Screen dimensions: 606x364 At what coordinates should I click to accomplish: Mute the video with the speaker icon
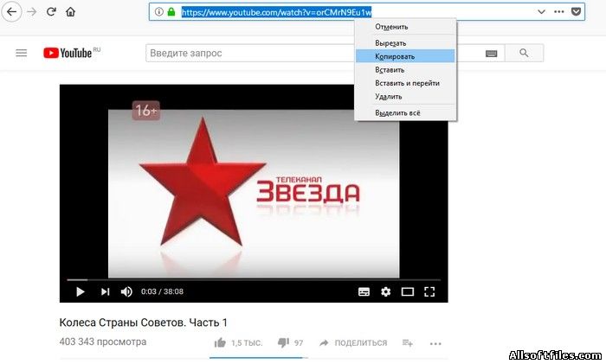point(126,291)
